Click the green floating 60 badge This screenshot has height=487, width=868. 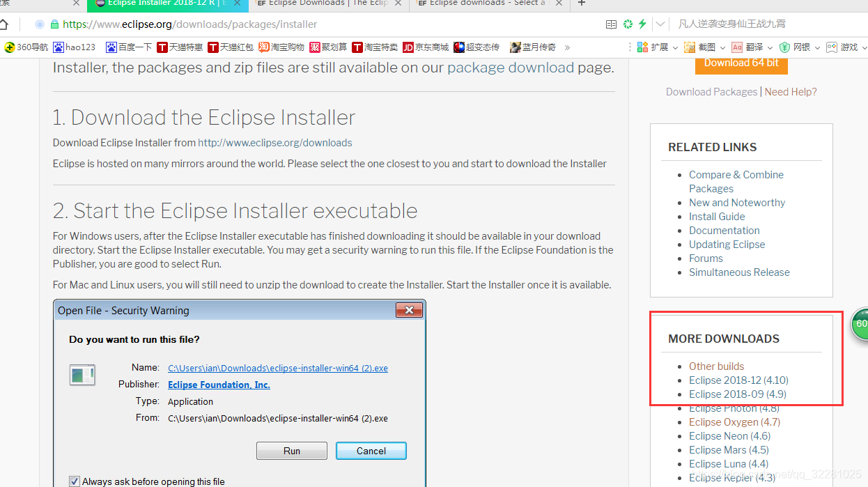(x=860, y=324)
